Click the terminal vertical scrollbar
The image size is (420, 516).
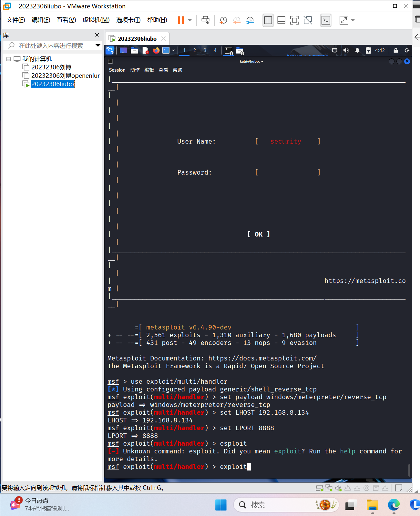409,470
